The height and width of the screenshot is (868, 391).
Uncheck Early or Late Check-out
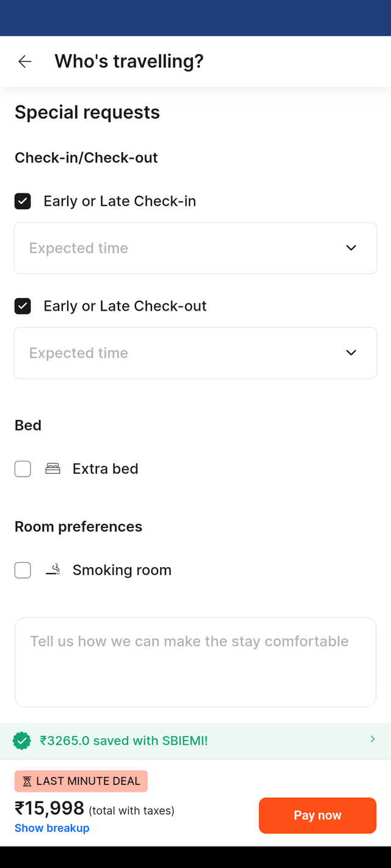point(23,306)
